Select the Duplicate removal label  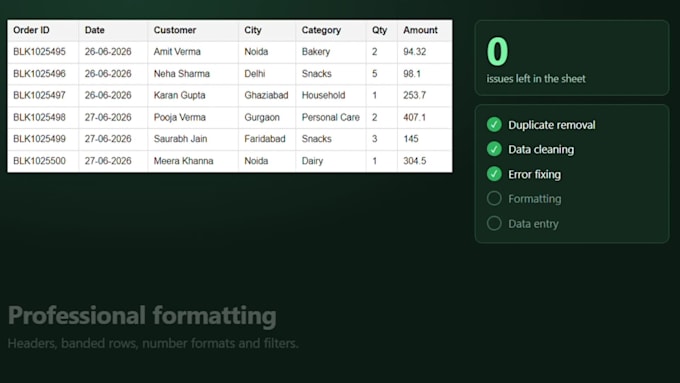552,125
